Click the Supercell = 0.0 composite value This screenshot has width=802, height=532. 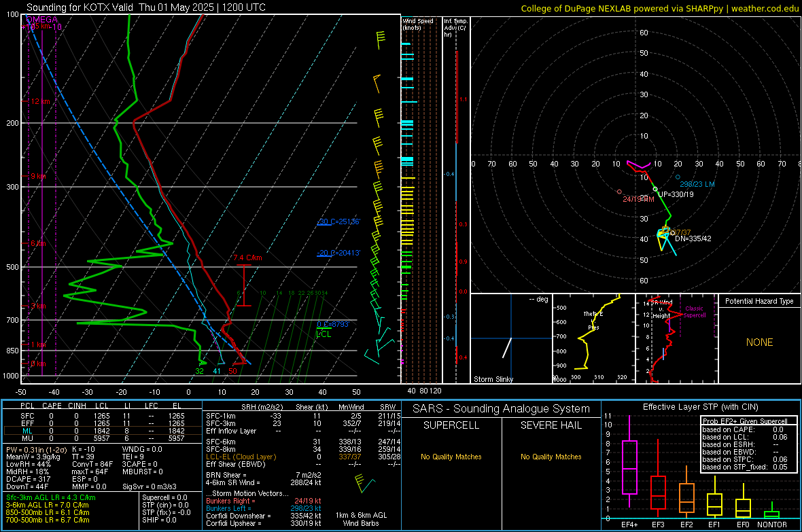coord(164,497)
